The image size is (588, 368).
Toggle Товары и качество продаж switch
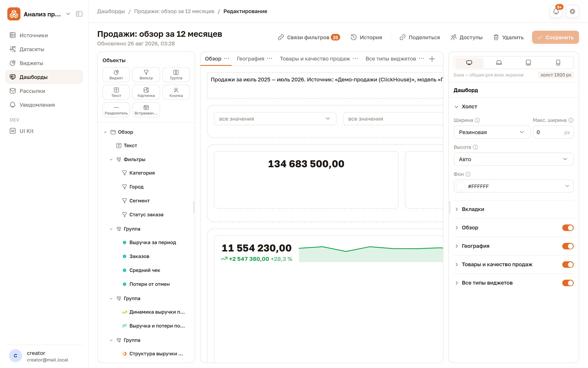tap(568, 264)
